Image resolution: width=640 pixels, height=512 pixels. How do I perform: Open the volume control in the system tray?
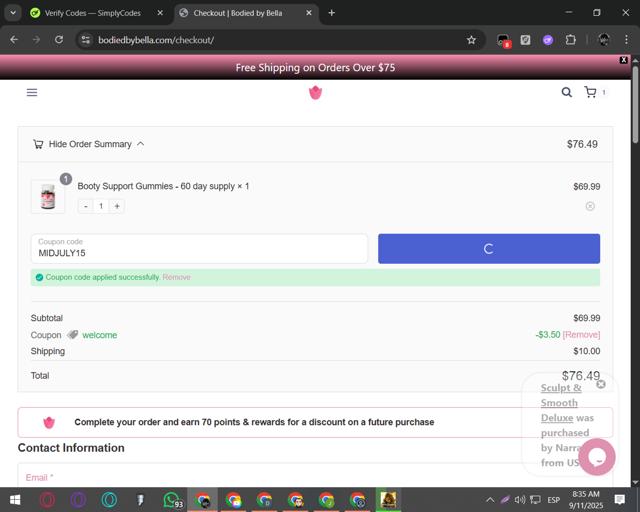[x=520, y=500]
